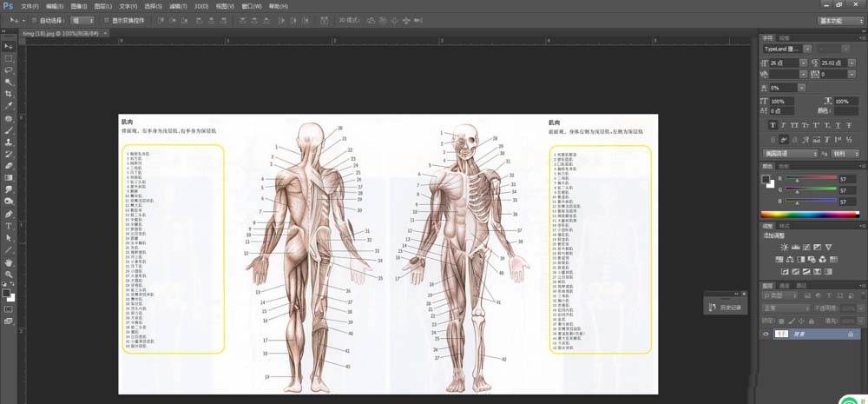This screenshot has height=404, width=868.
Task: Expand the layer blend mode (正常) dropdown
Action: [786, 308]
